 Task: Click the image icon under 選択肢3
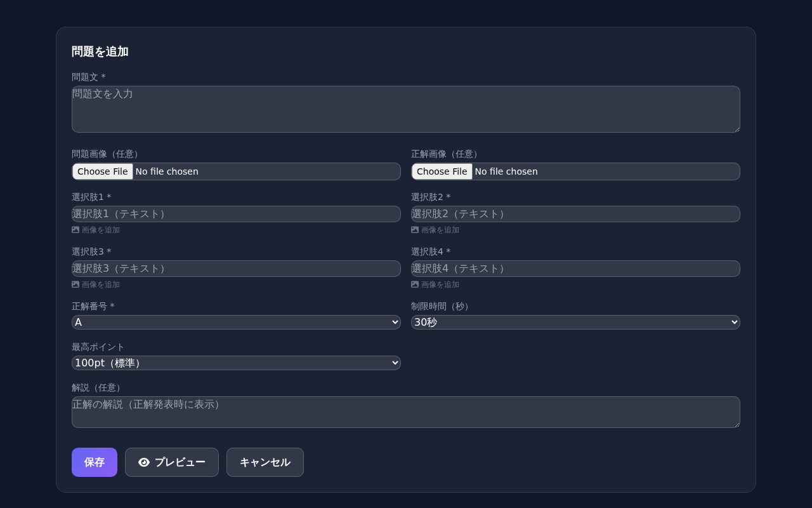(75, 284)
